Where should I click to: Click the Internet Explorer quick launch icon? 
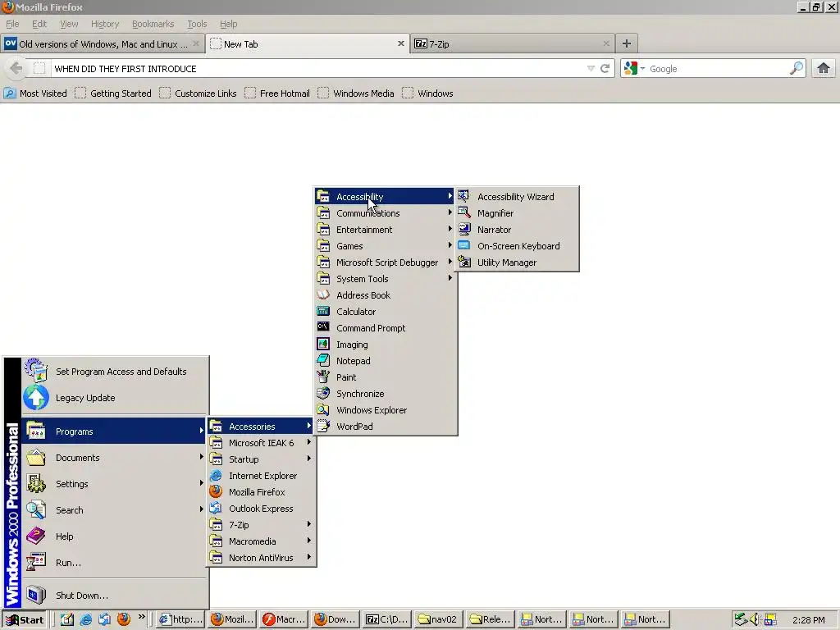[x=85, y=619]
